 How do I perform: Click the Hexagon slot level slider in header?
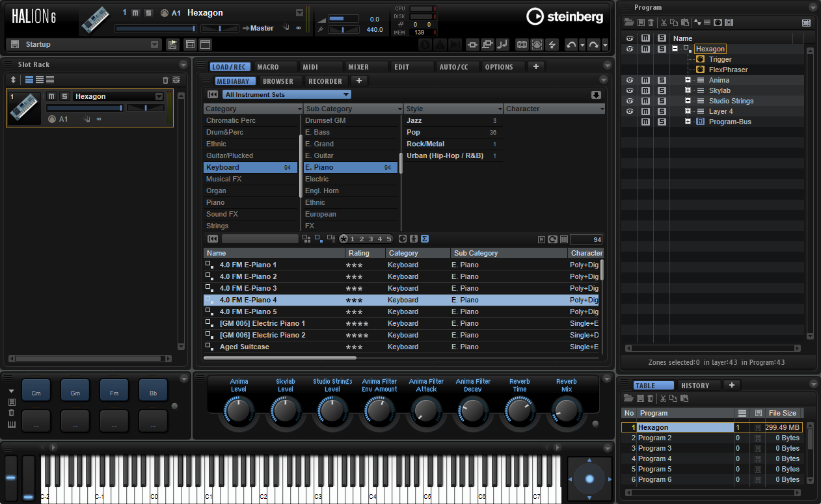pos(156,29)
